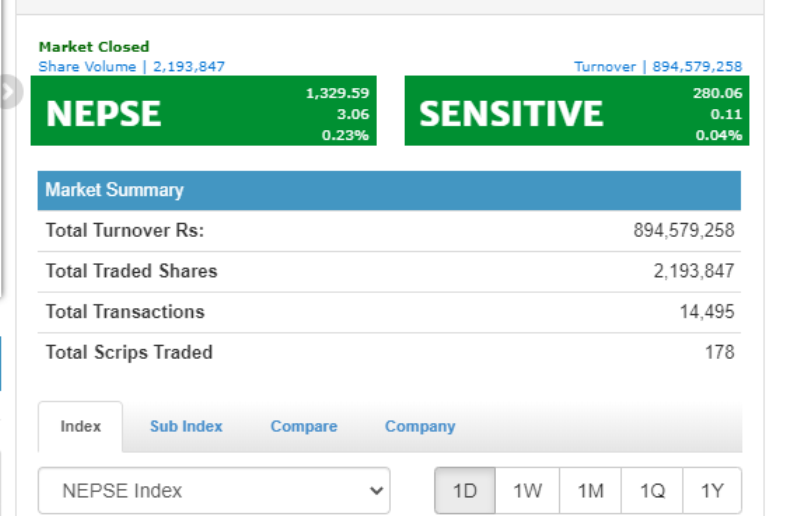Switch to the Sub Index tab

coord(186,426)
